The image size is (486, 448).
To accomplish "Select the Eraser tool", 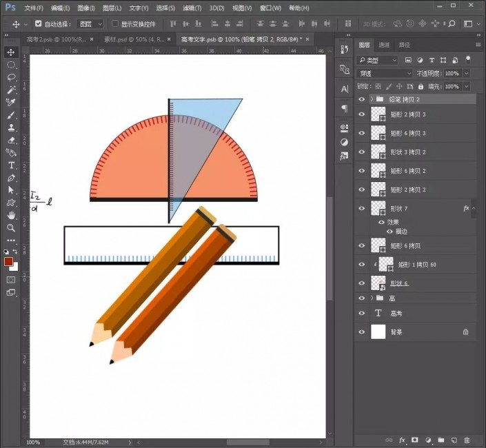I will 11,140.
